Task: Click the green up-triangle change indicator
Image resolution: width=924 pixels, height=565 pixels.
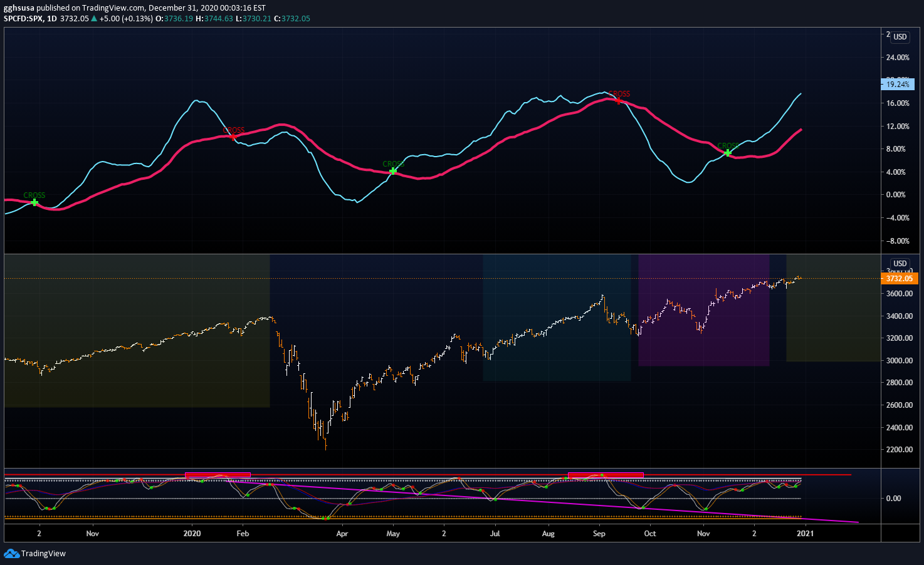Action: pyautogui.click(x=94, y=18)
